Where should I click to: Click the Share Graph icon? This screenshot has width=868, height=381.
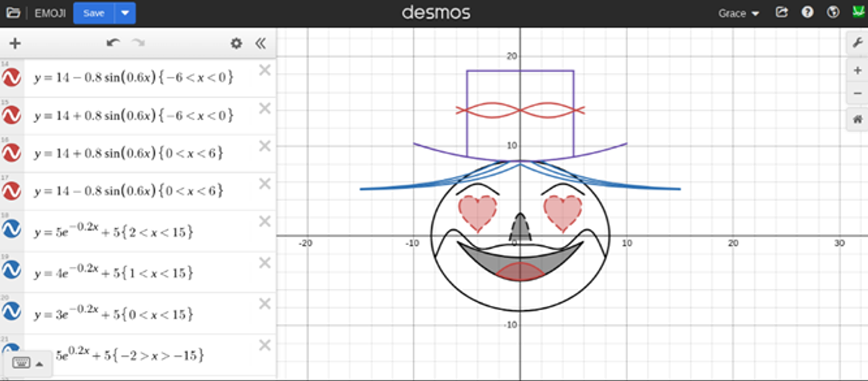pos(781,13)
